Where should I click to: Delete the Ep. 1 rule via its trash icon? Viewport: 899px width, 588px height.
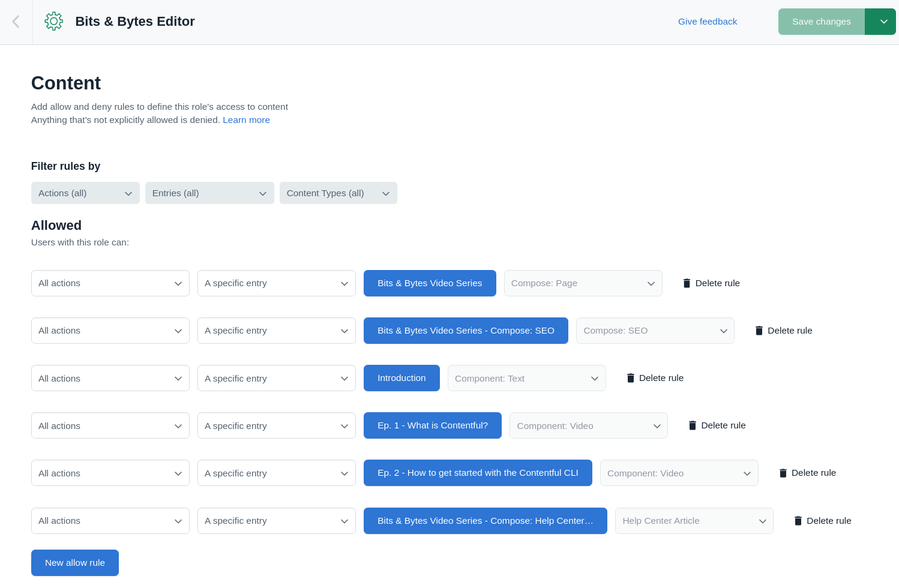pyautogui.click(x=692, y=425)
